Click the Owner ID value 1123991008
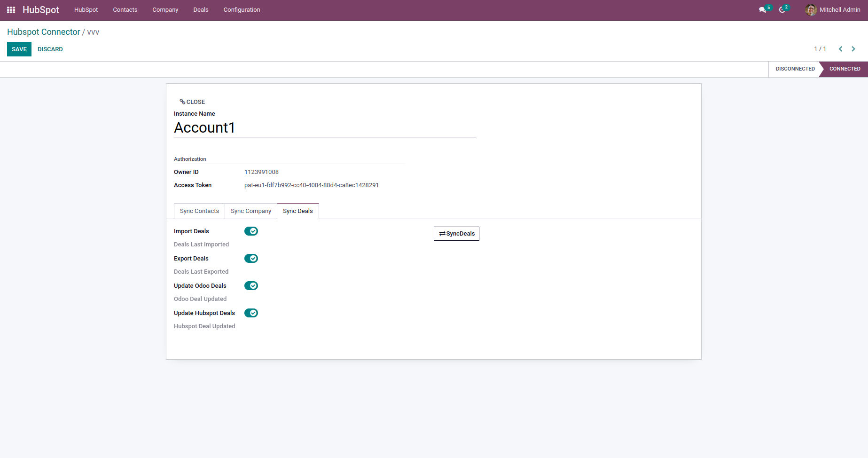The image size is (868, 458). click(x=261, y=172)
